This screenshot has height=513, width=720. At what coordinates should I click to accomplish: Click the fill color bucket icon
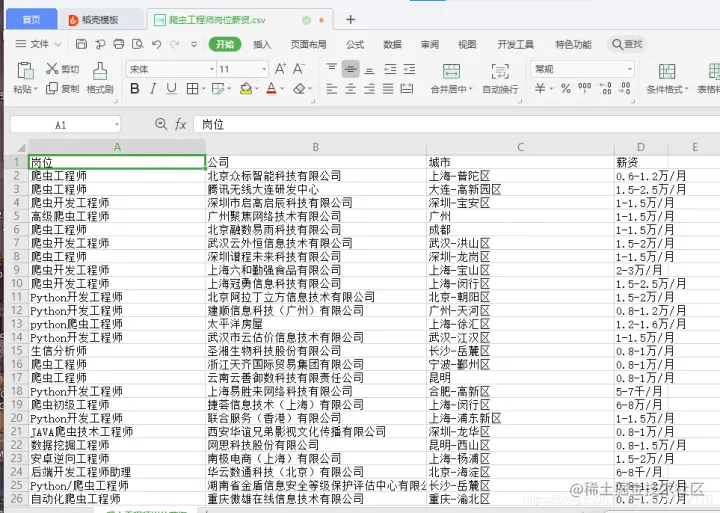point(246,88)
